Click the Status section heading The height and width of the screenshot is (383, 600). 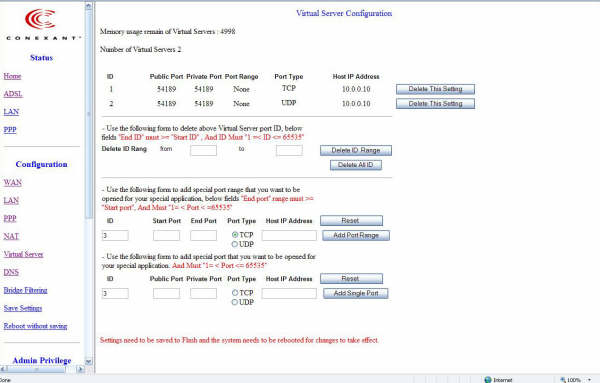41,58
